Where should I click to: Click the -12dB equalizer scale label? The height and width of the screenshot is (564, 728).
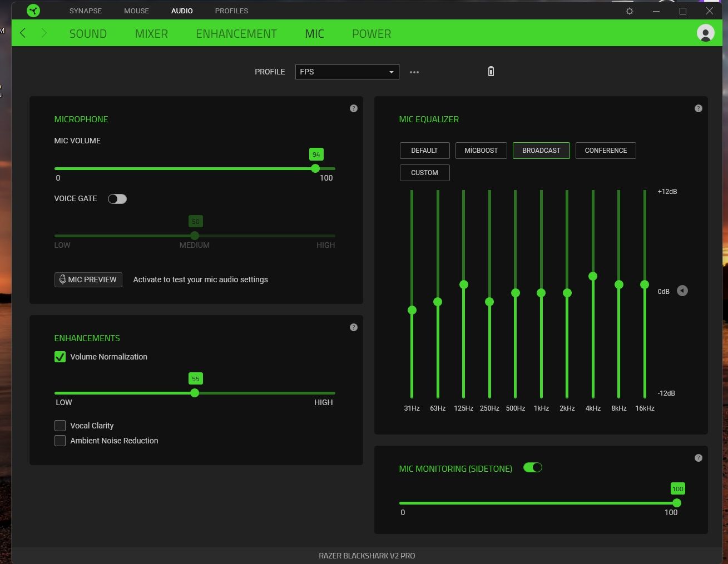pyautogui.click(x=666, y=393)
